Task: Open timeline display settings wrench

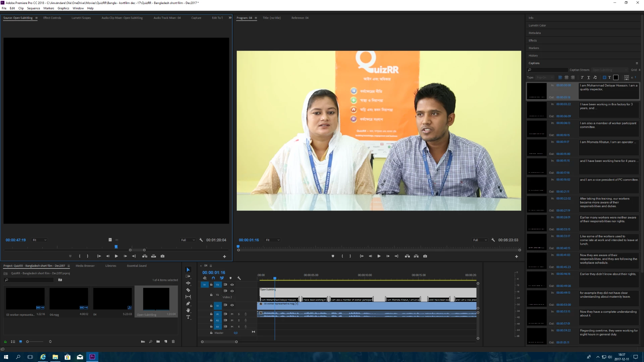Action: [239, 278]
